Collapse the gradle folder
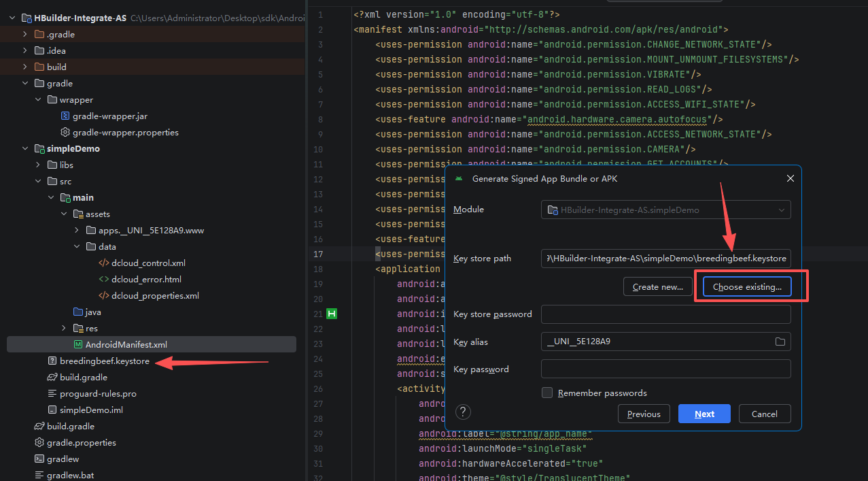The width and height of the screenshot is (868, 481). click(25, 83)
